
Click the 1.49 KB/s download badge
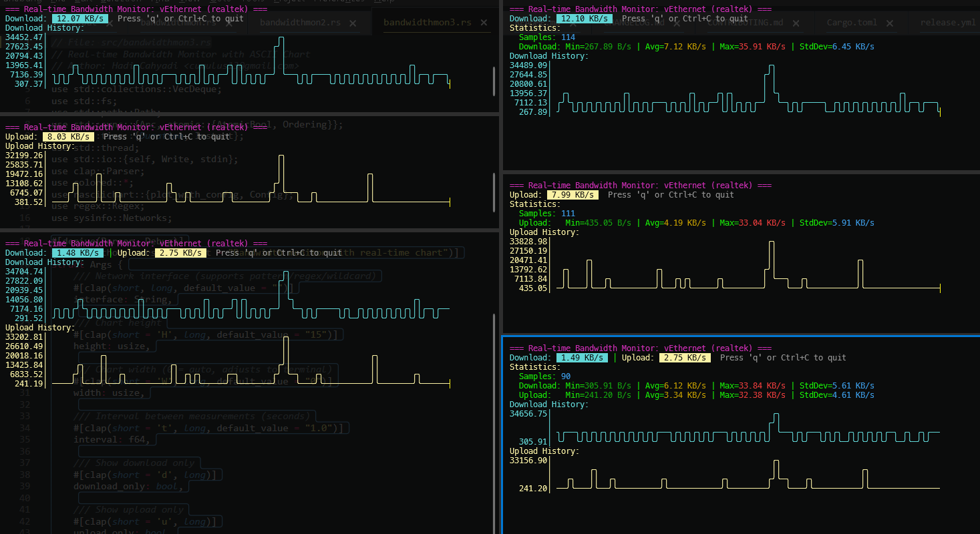coord(582,358)
